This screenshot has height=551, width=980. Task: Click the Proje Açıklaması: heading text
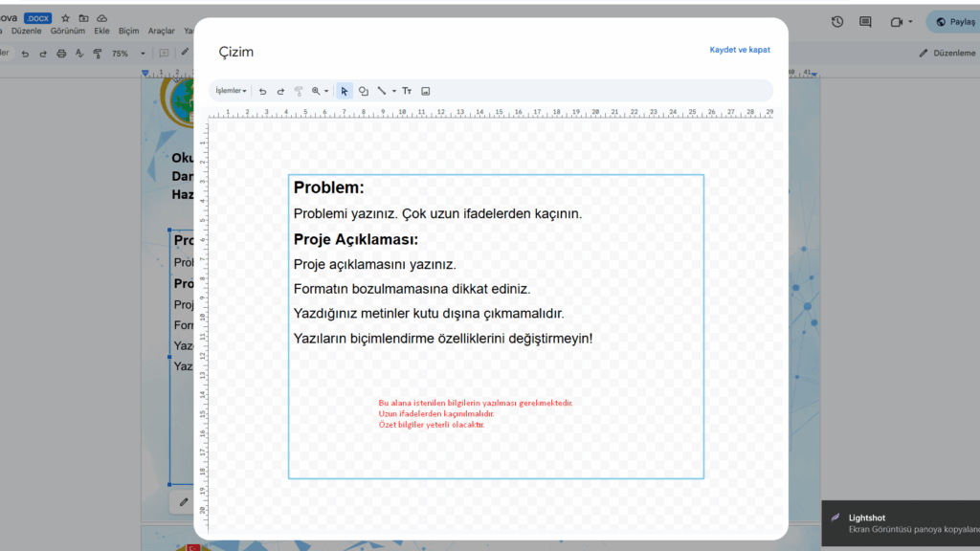pyautogui.click(x=356, y=239)
